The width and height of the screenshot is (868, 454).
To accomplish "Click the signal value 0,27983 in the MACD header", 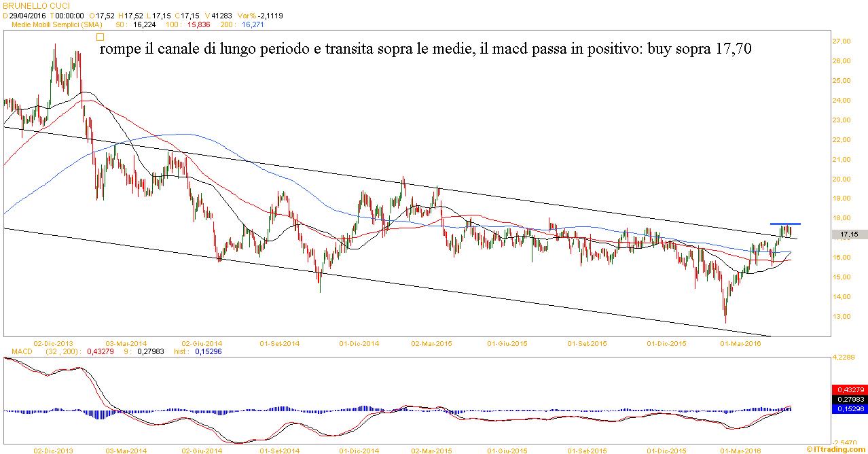I will pos(151,351).
